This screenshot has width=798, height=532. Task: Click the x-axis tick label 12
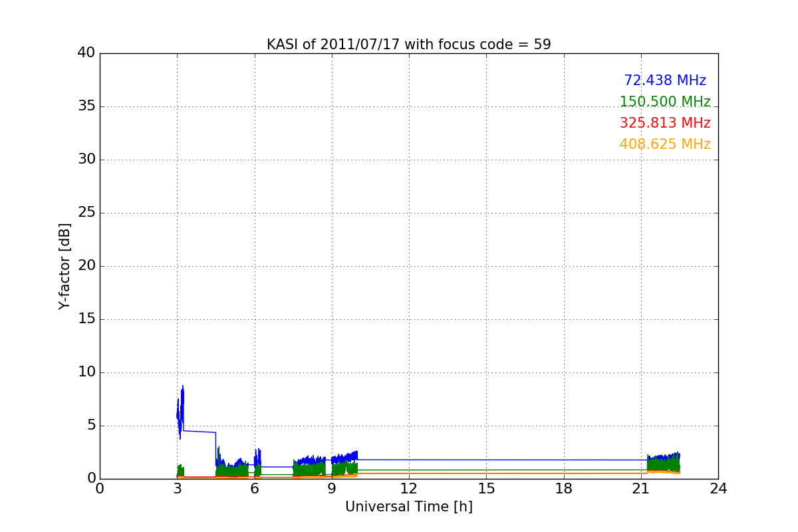coord(409,489)
